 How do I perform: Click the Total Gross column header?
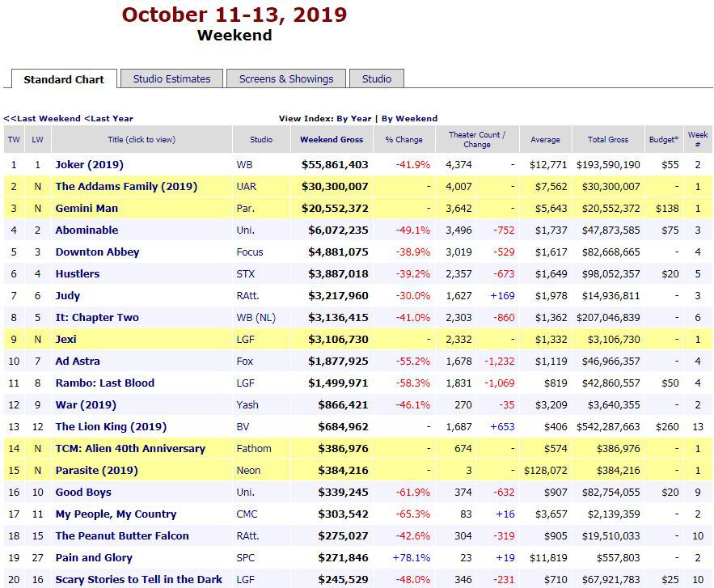coord(608,139)
